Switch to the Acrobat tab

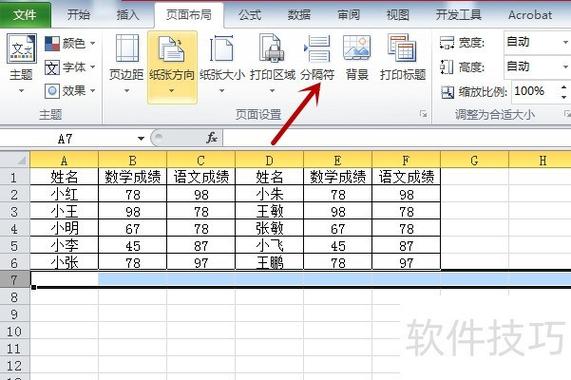(x=530, y=15)
